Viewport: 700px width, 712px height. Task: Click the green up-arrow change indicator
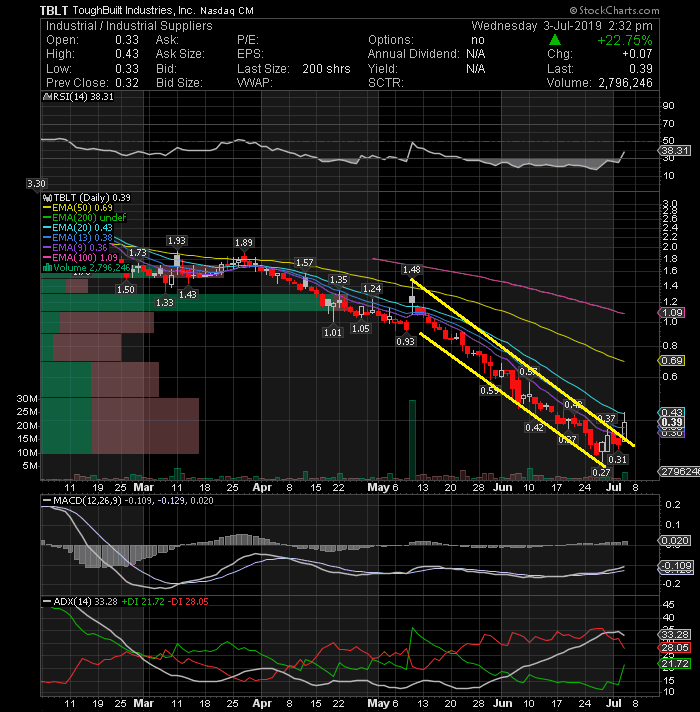click(555, 40)
